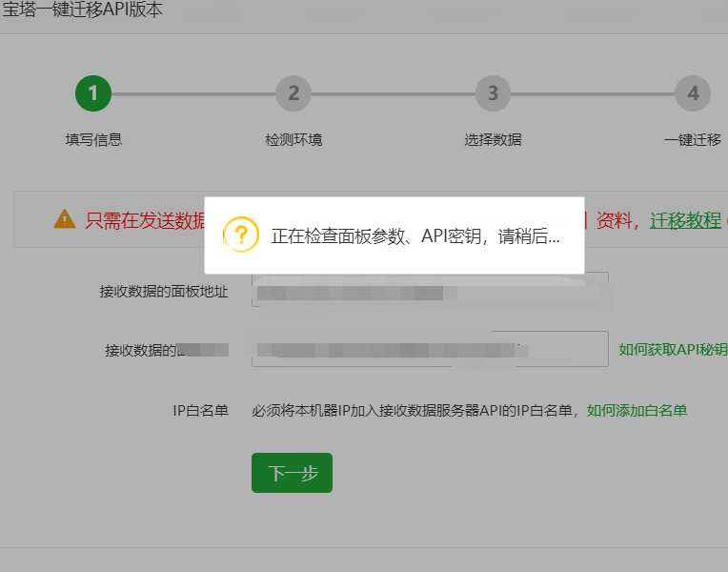Click the step 4 circle icon
Image resolution: width=728 pixels, height=572 pixels.
click(693, 93)
